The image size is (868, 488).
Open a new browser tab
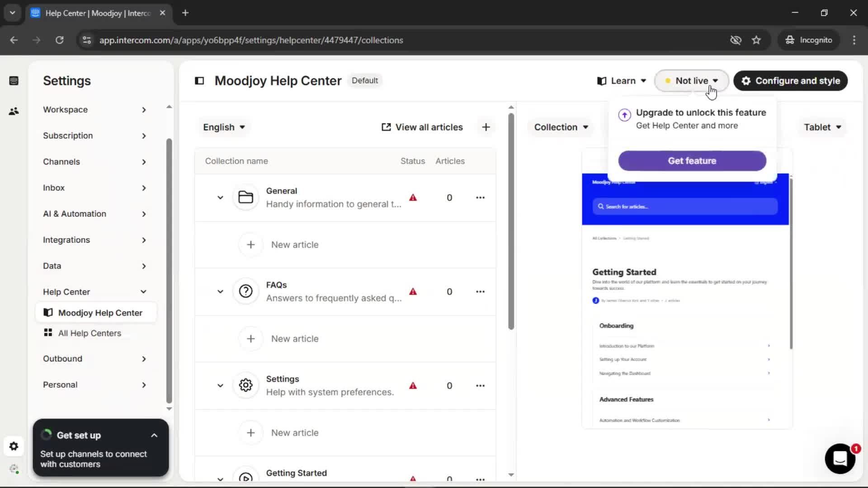click(x=185, y=13)
